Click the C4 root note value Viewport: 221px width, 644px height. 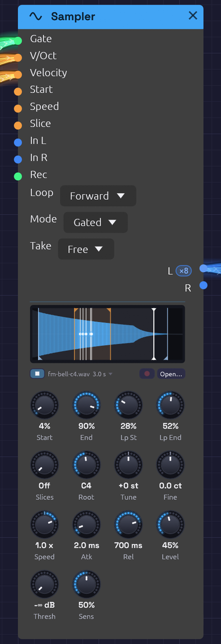coord(86,486)
